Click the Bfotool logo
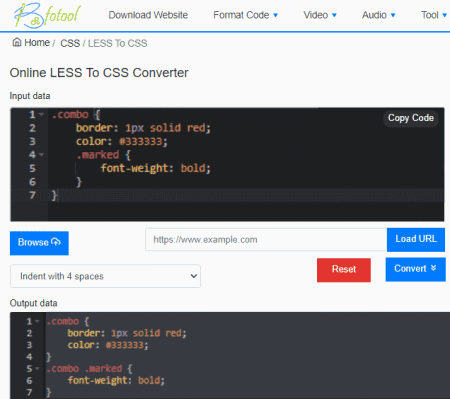450x399 pixels. coord(47,15)
